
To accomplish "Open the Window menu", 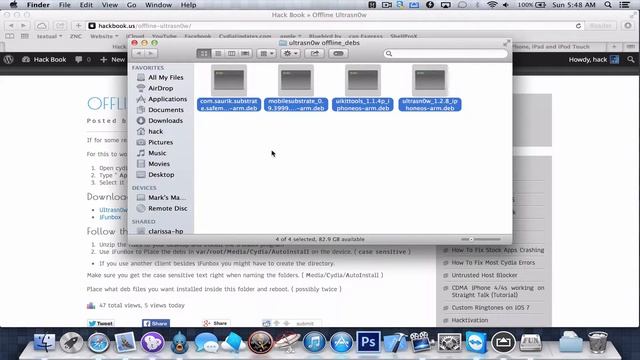I will point(158,5).
